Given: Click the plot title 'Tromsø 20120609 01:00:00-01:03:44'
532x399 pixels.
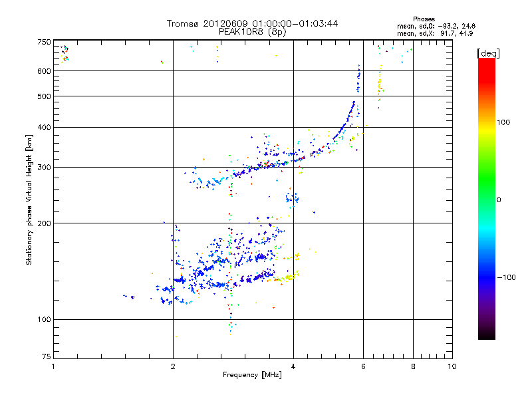Looking at the screenshot, I should coord(252,23).
